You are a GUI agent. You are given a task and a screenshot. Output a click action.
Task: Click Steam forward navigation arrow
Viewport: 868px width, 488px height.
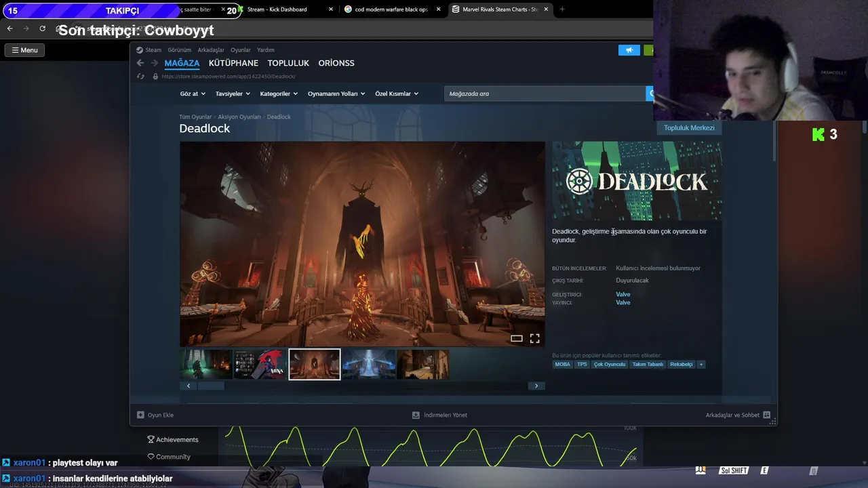[x=155, y=63]
